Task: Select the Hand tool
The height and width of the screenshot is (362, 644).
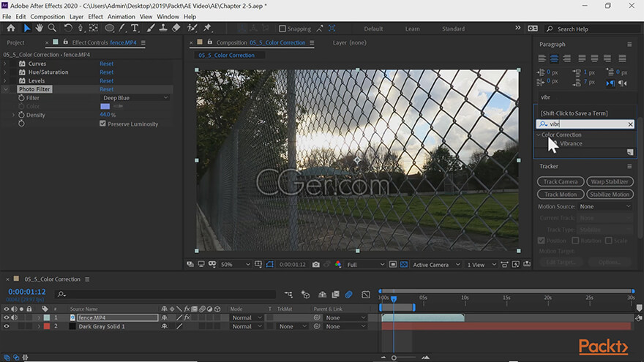Action: point(39,29)
